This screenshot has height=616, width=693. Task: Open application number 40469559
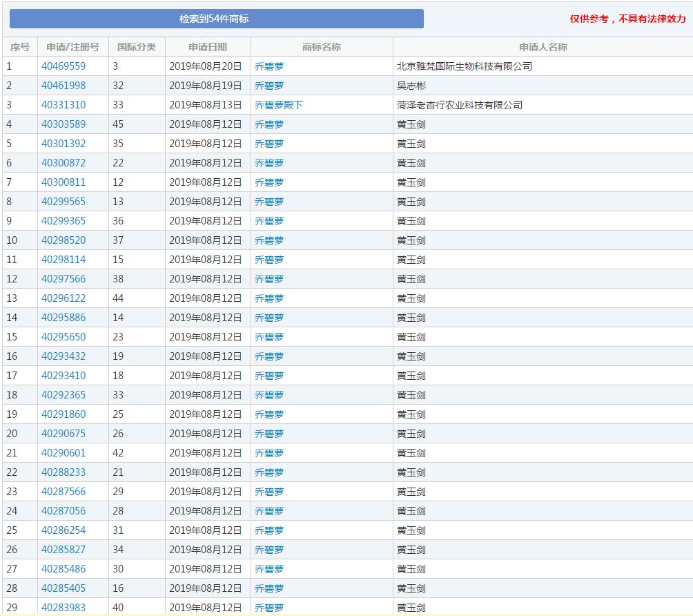64,66
